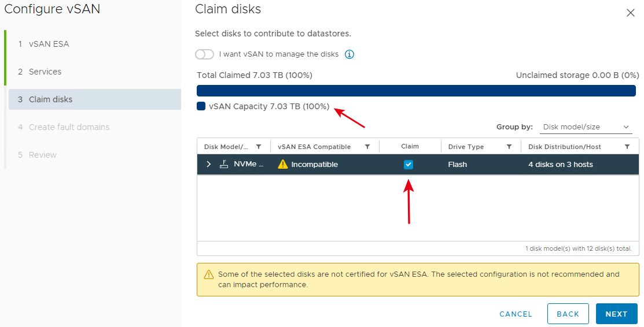Open vSAN ESA Compatible column filter

click(x=367, y=147)
